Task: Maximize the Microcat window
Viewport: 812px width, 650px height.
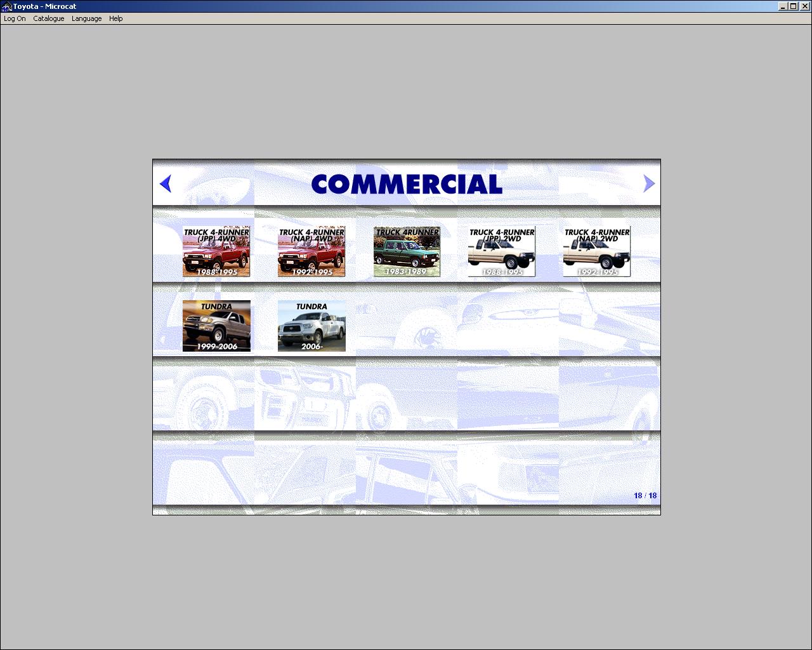Action: click(x=794, y=6)
